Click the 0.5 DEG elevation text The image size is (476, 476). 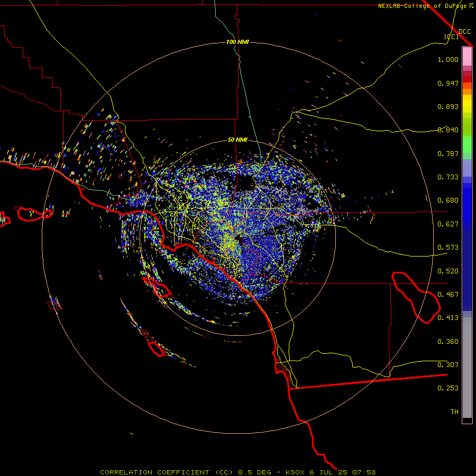[x=254, y=472]
